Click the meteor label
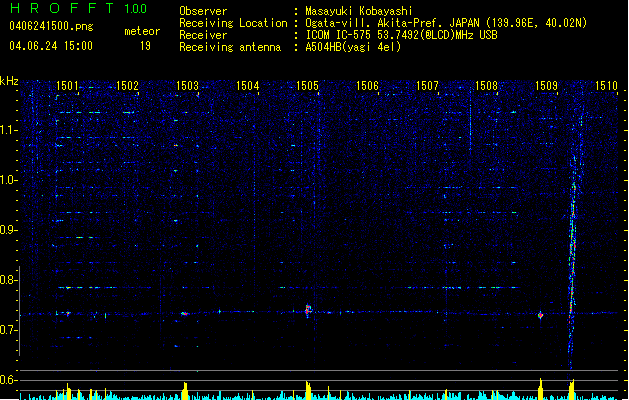The width and height of the screenshot is (629, 400). coord(142,31)
